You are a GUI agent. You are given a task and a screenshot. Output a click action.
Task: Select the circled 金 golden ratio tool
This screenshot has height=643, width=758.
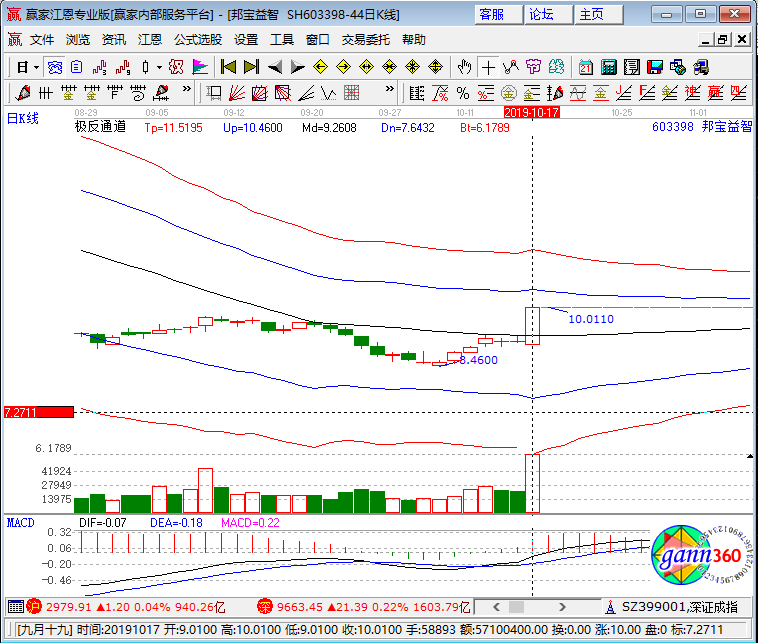(509, 93)
